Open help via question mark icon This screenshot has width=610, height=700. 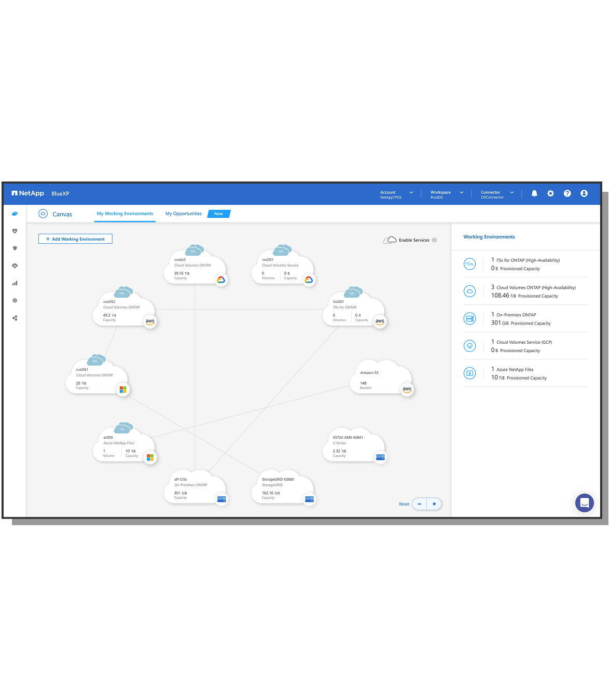coord(567,193)
